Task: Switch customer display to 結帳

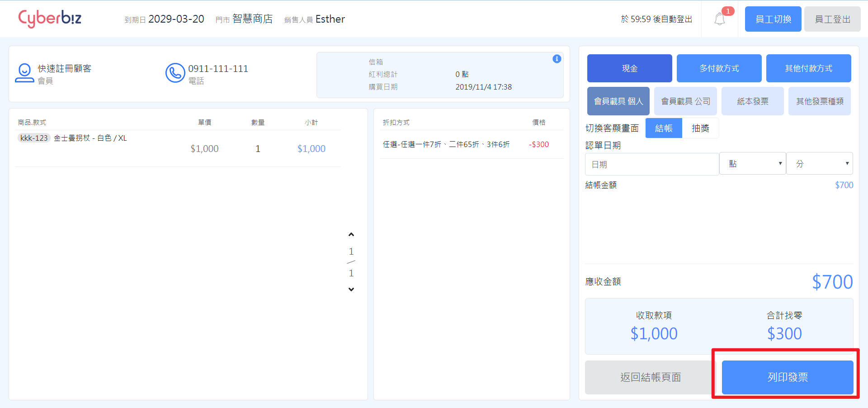Action: point(664,128)
